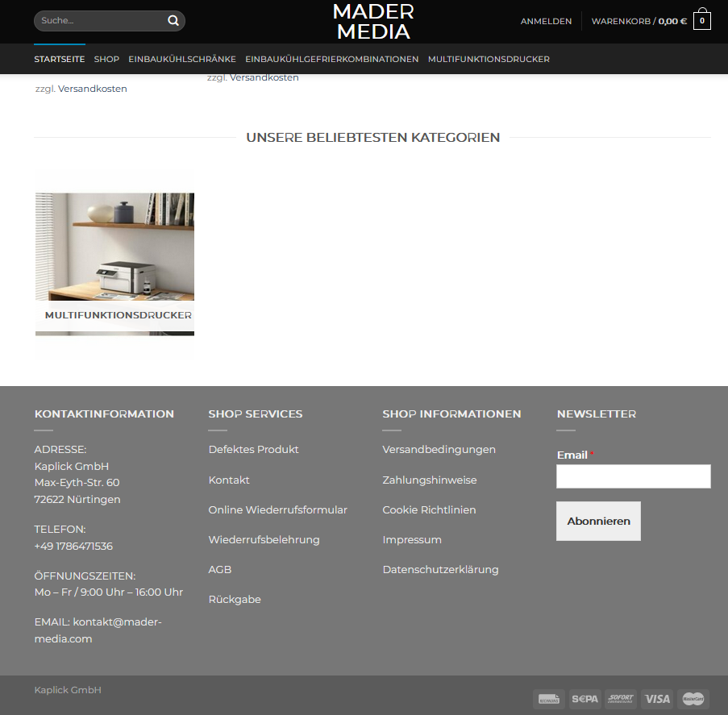Click the Rechnung payment icon

click(548, 699)
